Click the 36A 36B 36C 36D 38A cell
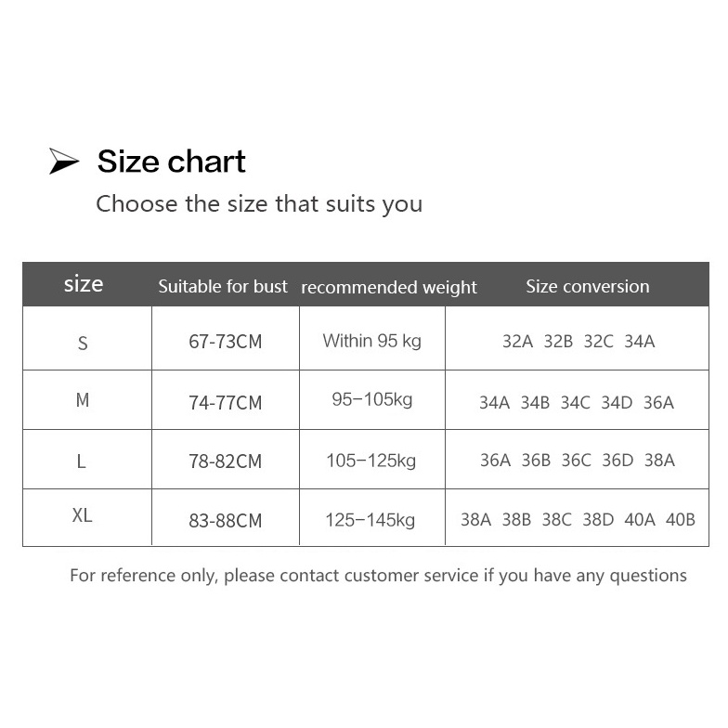The height and width of the screenshot is (728, 728). coord(577,461)
